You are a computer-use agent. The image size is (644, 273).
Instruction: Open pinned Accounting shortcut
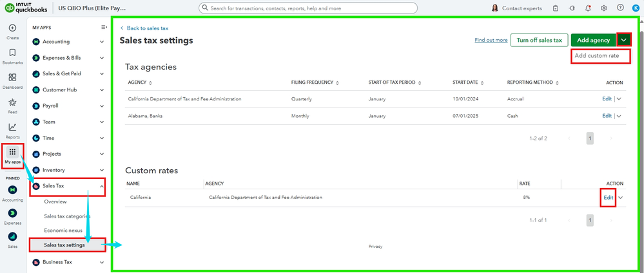12,190
